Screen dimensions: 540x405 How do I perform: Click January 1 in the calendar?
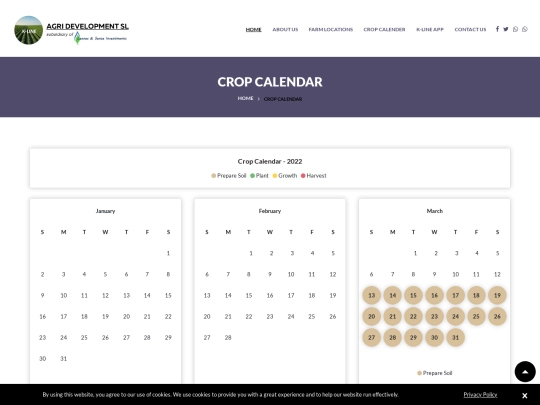coord(168,253)
